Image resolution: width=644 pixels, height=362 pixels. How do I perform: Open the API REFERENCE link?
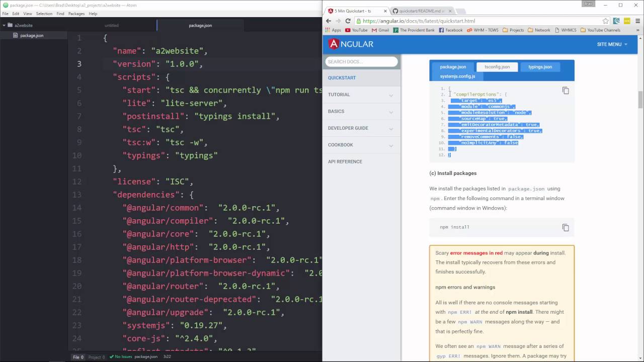coord(345,161)
